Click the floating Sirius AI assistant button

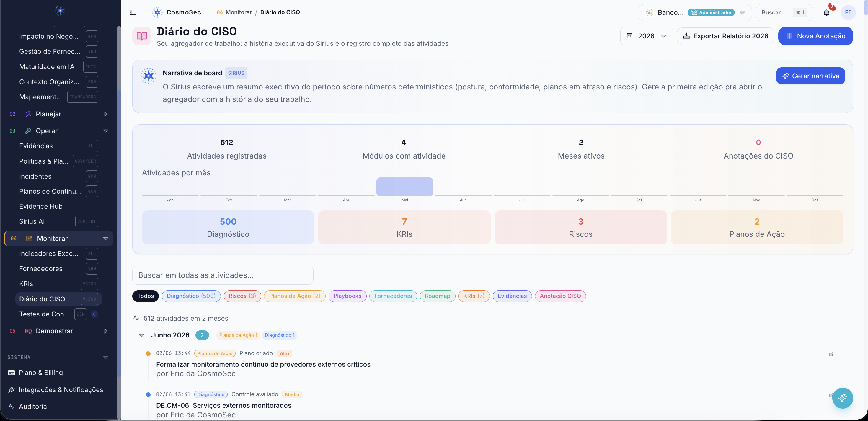[842, 398]
